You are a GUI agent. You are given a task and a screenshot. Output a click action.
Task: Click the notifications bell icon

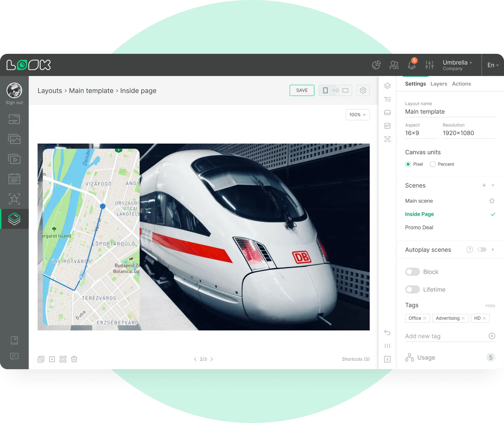point(412,65)
